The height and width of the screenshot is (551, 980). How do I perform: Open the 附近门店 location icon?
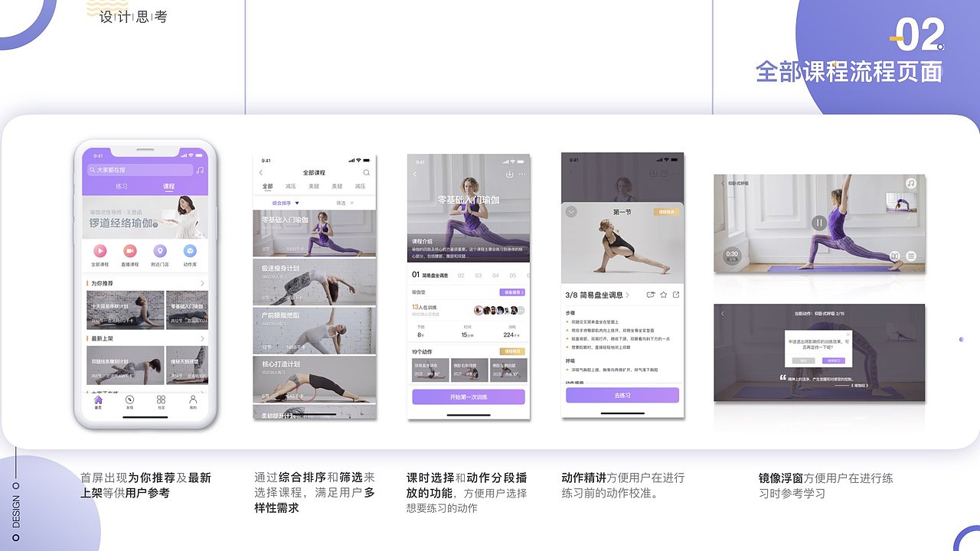tap(159, 250)
